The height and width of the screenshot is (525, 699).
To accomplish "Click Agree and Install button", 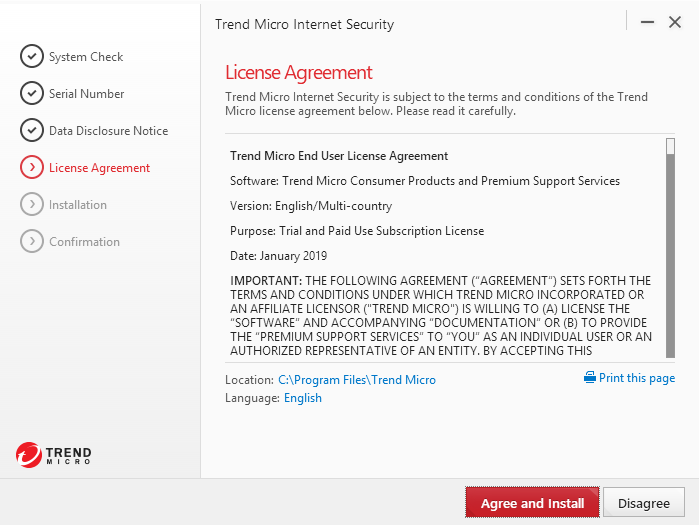I will 532,502.
